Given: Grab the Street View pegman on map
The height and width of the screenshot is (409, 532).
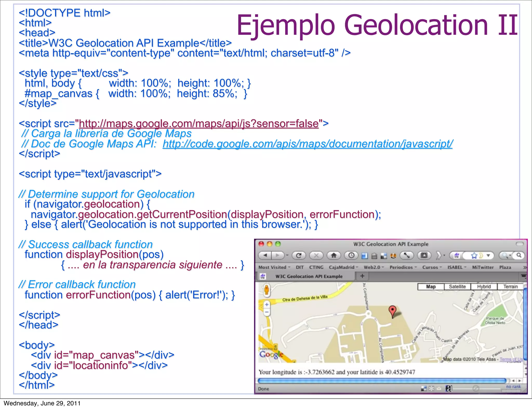Looking at the screenshot, I should tap(266, 290).
